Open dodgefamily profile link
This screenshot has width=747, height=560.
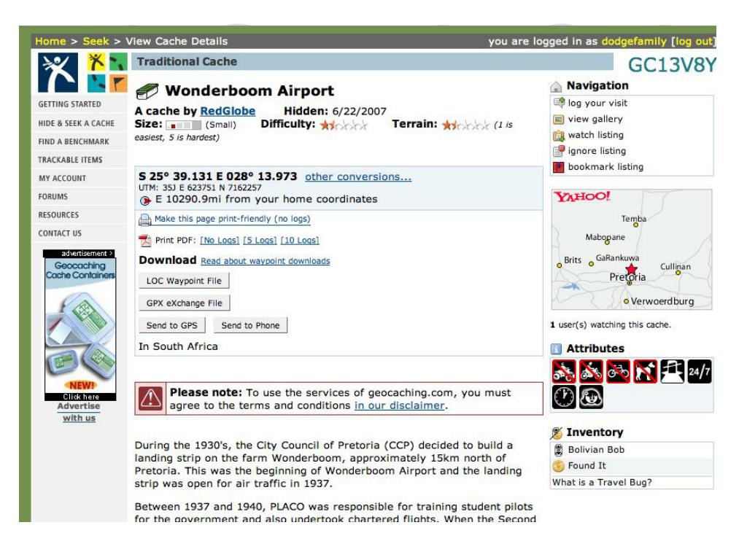click(634, 42)
